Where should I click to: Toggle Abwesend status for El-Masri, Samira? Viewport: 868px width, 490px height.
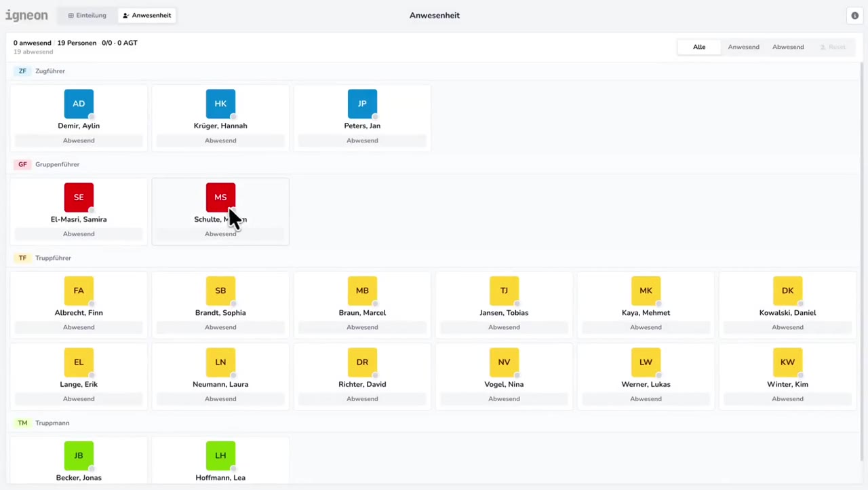[x=79, y=234]
